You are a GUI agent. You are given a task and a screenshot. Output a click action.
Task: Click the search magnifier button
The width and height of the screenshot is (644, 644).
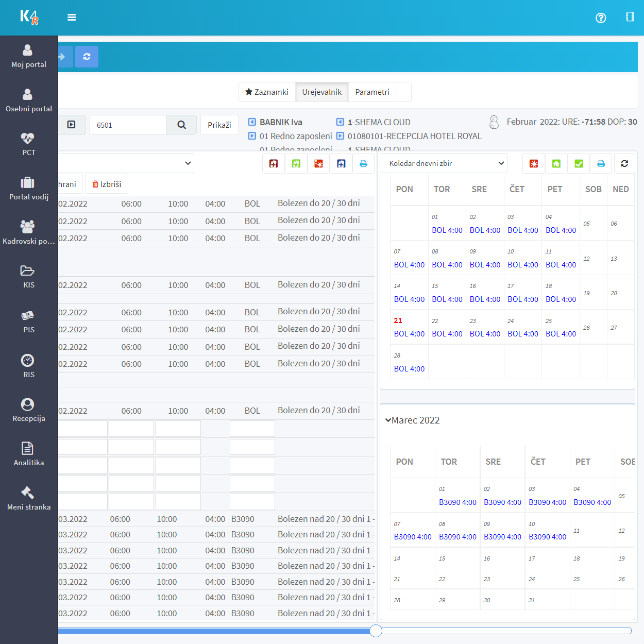pos(182,125)
